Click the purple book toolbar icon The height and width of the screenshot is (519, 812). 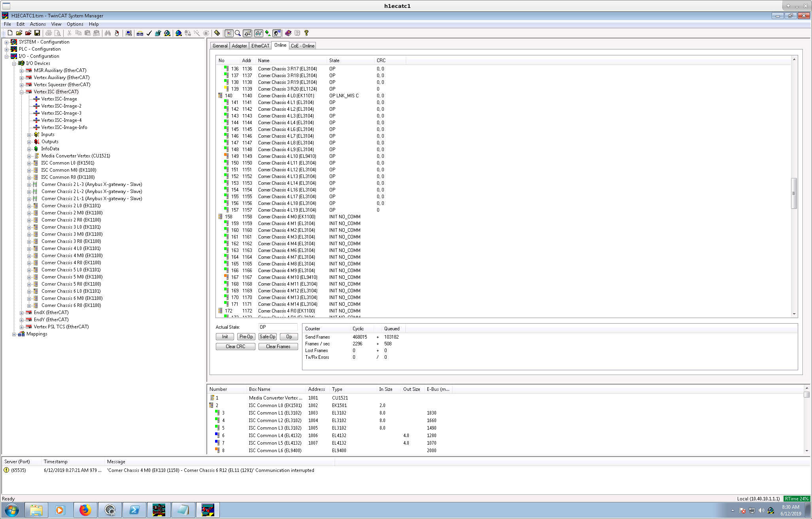coord(288,33)
